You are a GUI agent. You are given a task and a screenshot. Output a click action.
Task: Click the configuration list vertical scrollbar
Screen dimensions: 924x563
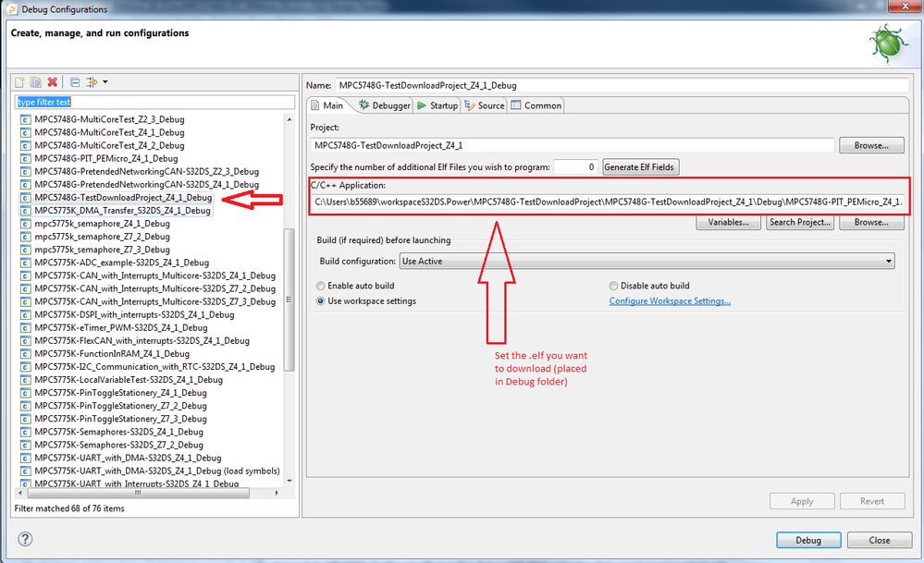(290, 300)
